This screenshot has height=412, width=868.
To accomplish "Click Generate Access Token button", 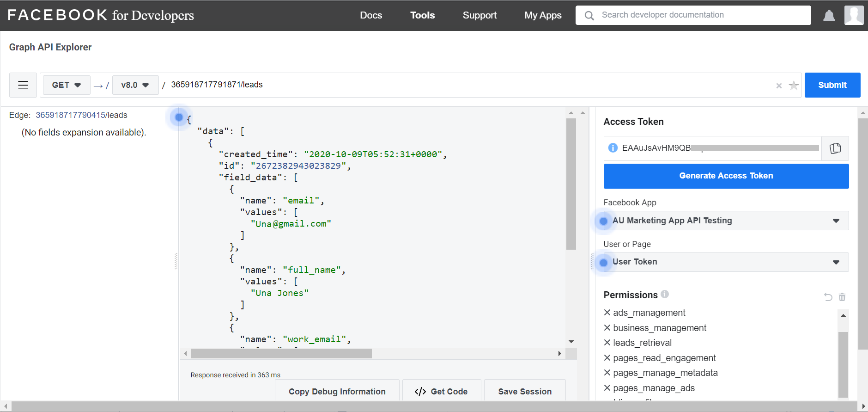I will 726,176.
